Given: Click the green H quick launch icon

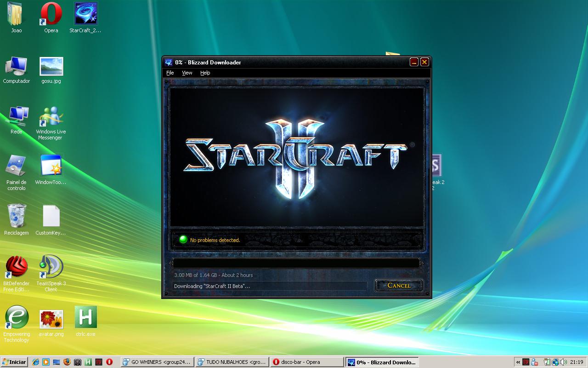Looking at the screenshot, I should pos(88,362).
